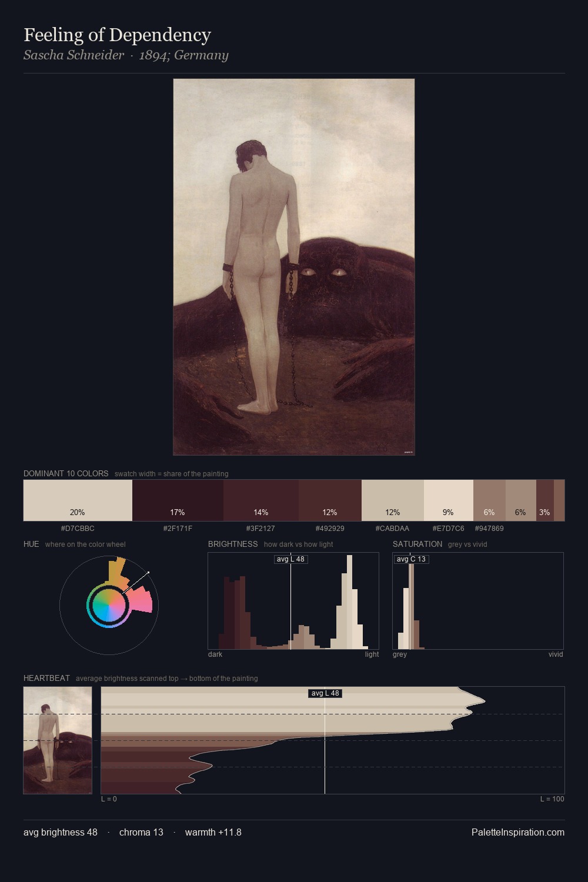The width and height of the screenshot is (588, 882).
Task: Click the footer text avg brightness 48
Action: (61, 833)
